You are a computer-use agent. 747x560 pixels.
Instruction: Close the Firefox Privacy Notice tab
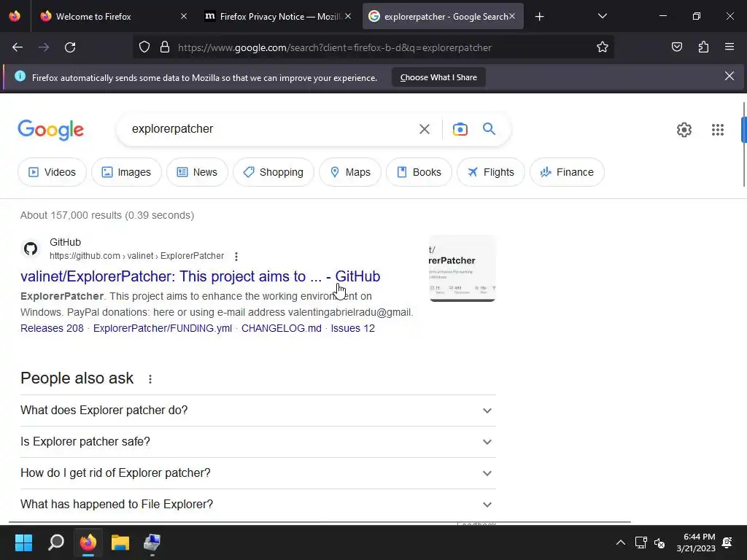coord(348,16)
